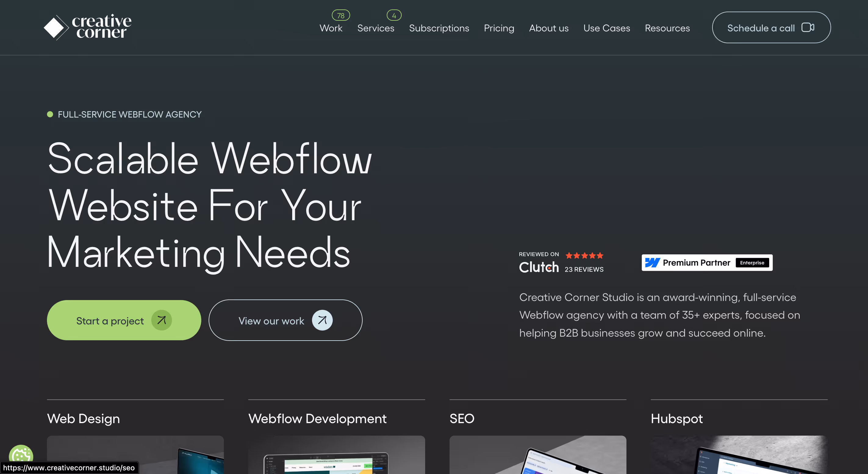Click the five-star Clutch rating

click(584, 256)
